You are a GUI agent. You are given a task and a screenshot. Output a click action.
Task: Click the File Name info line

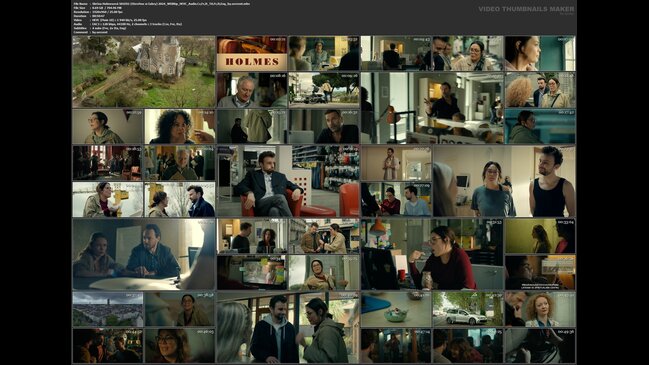click(x=162, y=4)
